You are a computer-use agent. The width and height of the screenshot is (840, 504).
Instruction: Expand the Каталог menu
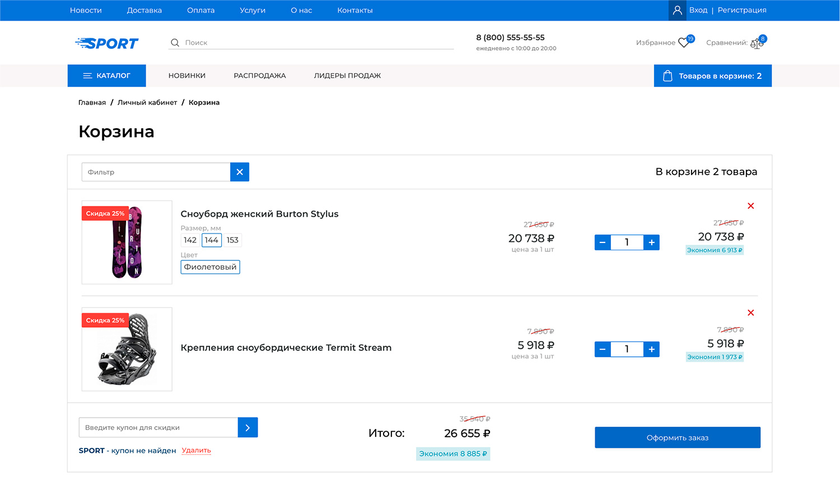107,76
